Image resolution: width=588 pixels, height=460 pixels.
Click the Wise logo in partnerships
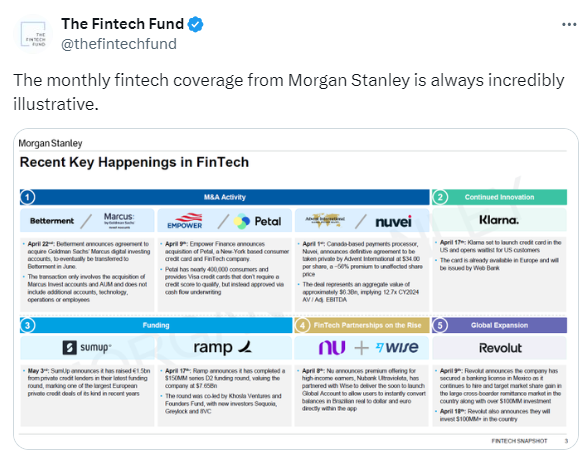(397, 347)
